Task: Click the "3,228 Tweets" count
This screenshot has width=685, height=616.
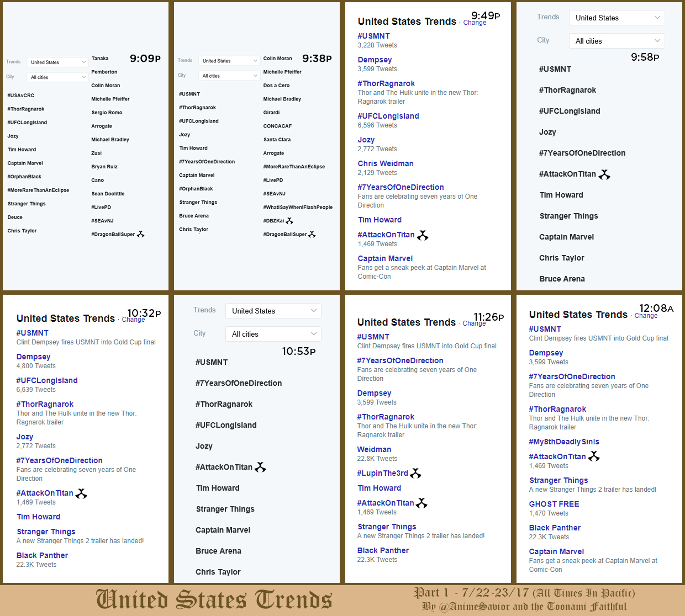Action: pos(377,45)
